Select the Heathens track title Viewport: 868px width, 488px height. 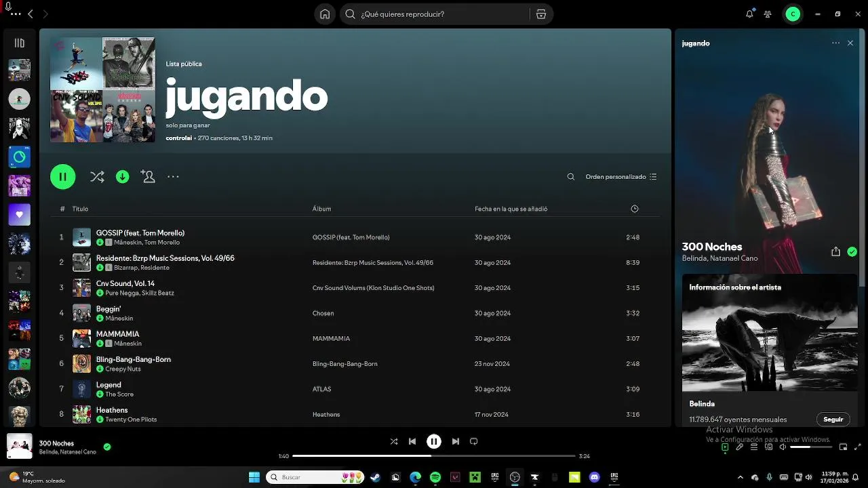(x=112, y=410)
